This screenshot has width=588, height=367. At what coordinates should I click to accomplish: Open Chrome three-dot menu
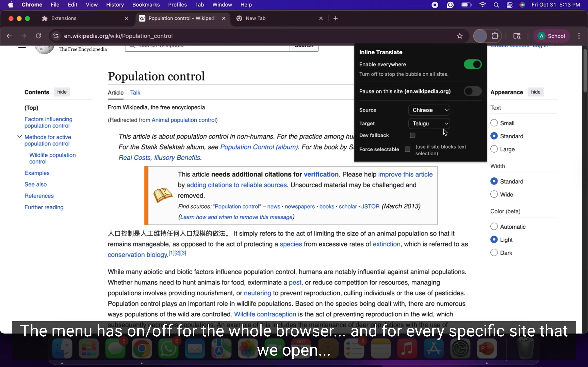click(579, 36)
